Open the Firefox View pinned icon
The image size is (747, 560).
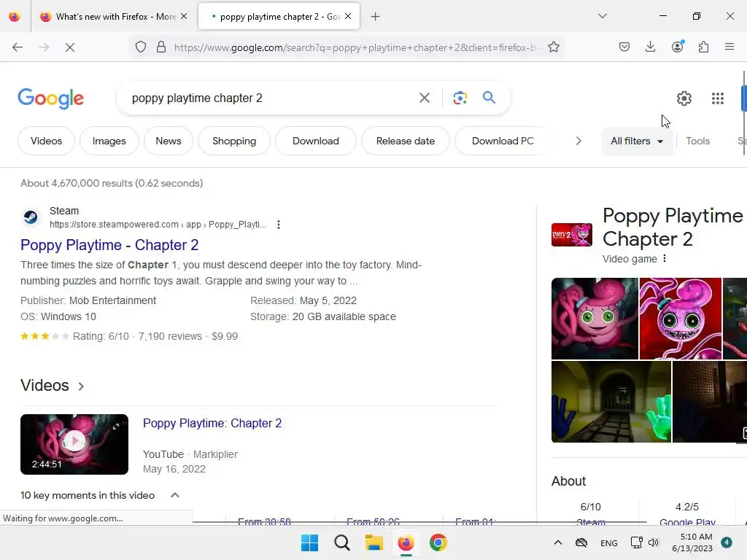click(15, 17)
